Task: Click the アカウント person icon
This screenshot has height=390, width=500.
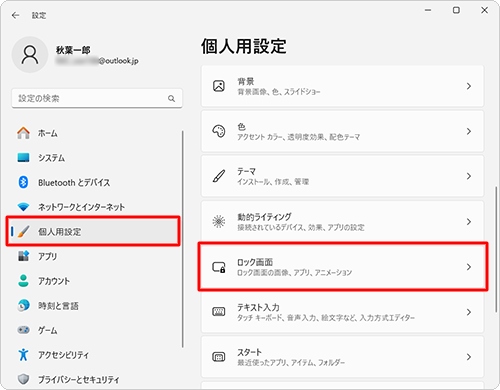Action: [23, 281]
